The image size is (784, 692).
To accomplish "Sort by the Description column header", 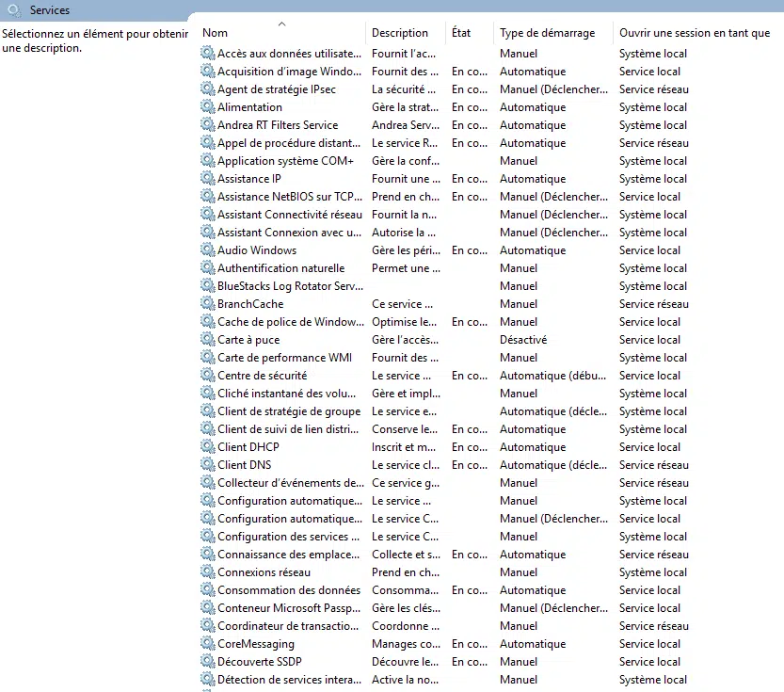I will 399,33.
